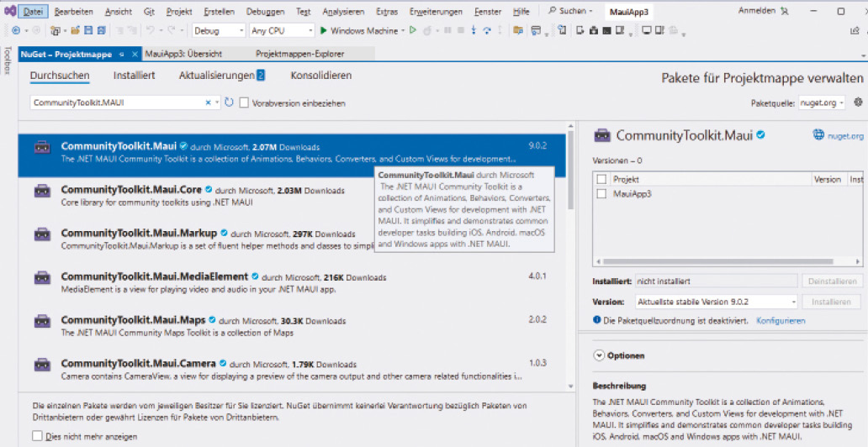Click CommunityToolkit.Maui.Camera package icon
The height and width of the screenshot is (447, 868).
[43, 365]
